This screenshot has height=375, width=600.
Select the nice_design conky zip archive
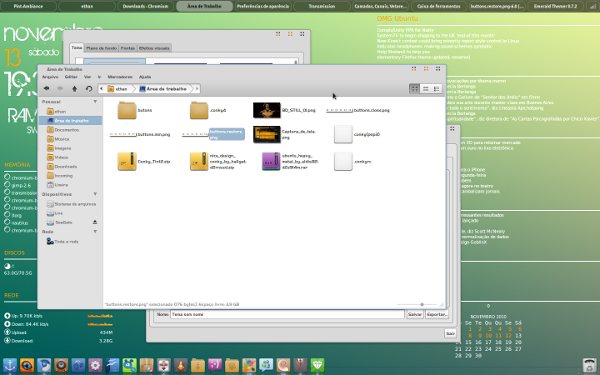click(199, 161)
